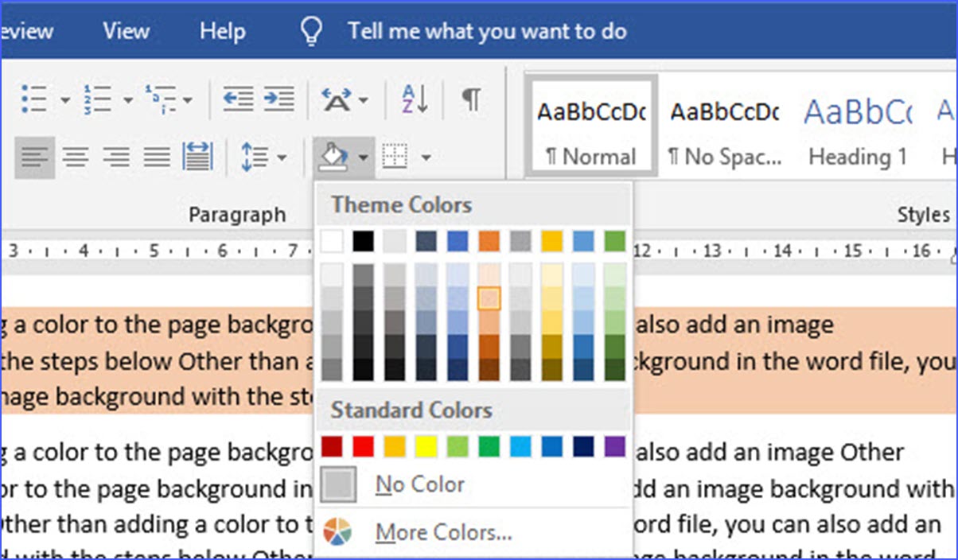Open the Borders dropdown arrow
This screenshot has width=958, height=560.
(x=426, y=157)
